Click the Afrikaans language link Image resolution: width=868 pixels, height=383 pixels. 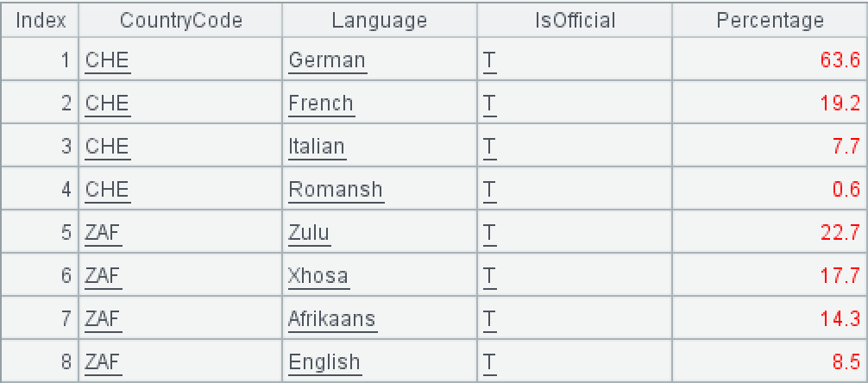click(332, 319)
